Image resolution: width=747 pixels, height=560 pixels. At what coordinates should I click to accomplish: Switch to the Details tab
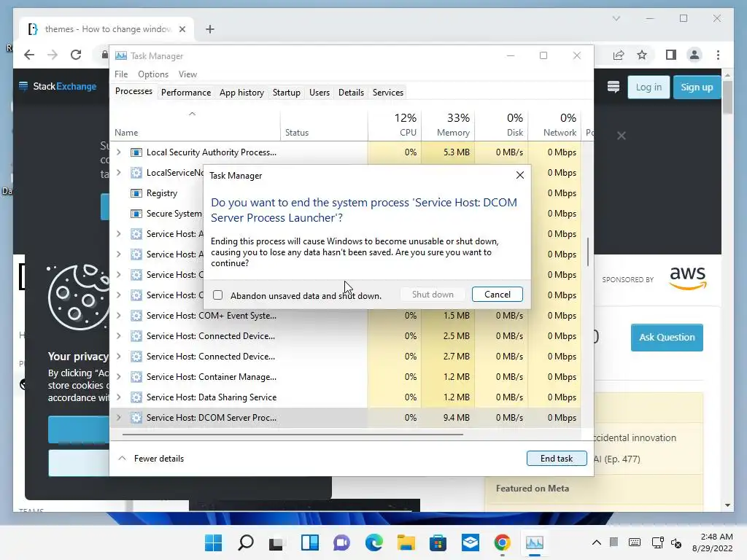(x=351, y=93)
